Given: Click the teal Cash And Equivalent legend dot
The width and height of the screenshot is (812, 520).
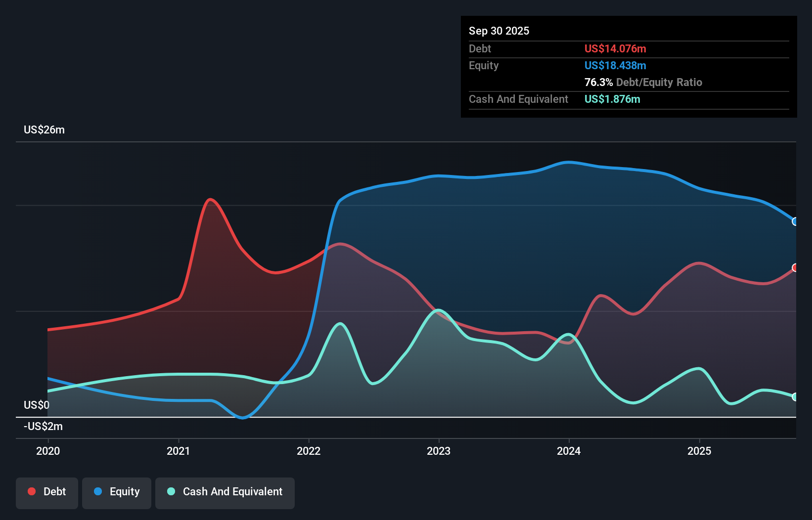Looking at the screenshot, I should click(171, 491).
